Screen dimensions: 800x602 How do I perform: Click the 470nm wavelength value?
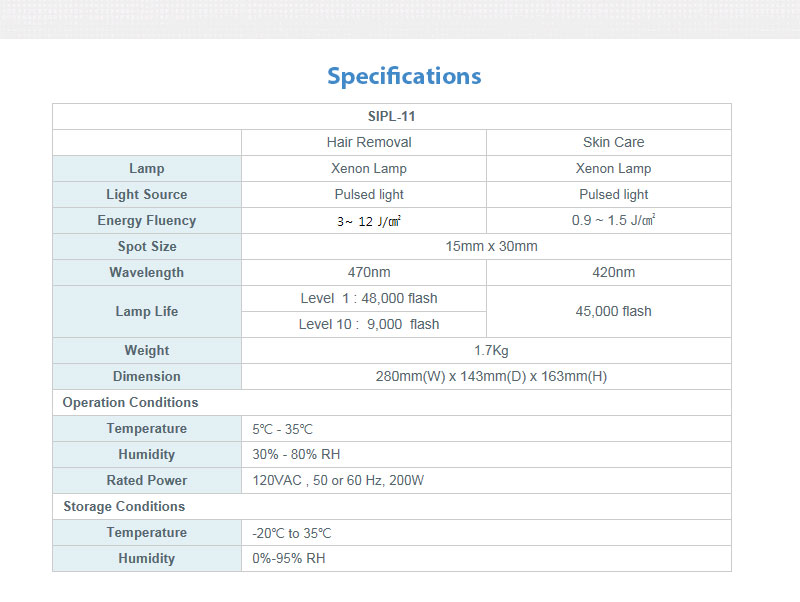(x=369, y=272)
